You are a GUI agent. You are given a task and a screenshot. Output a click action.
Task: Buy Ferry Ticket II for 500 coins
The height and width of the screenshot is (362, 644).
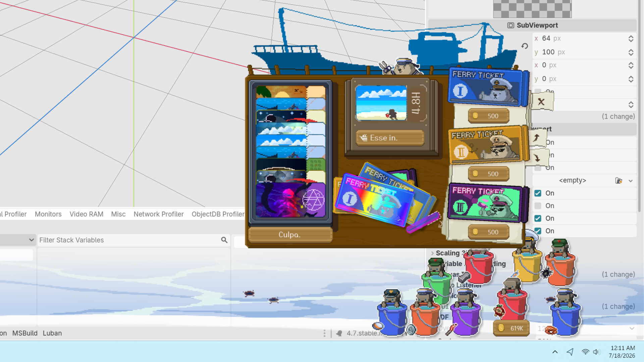[488, 174]
